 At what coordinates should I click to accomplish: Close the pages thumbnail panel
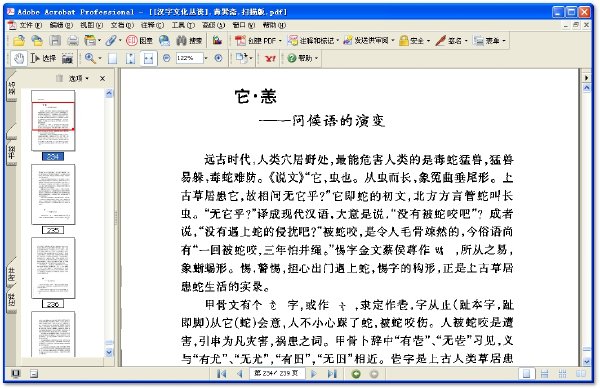[102, 78]
